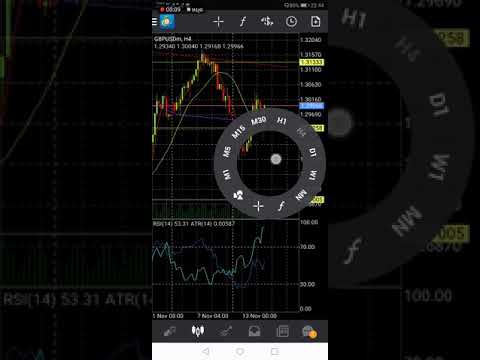The image size is (480, 360).
Task: Open new order document icon in top toolbar
Action: pyautogui.click(x=315, y=22)
